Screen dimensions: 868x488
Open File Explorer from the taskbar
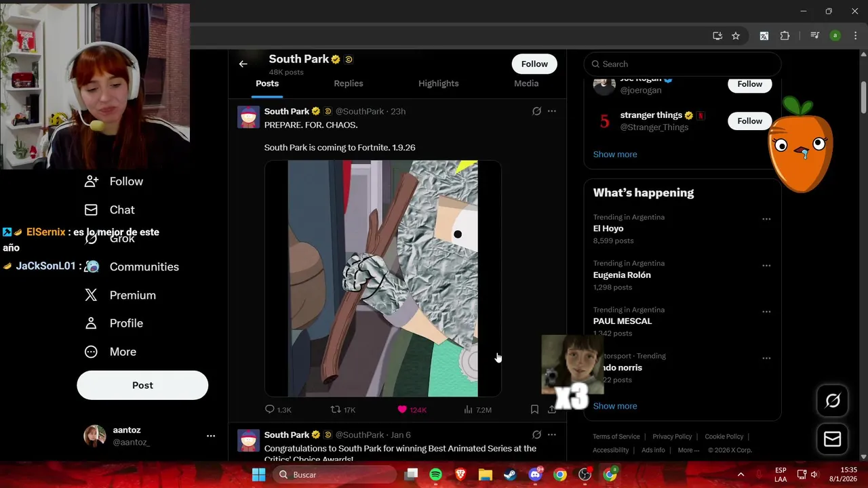pos(486,474)
